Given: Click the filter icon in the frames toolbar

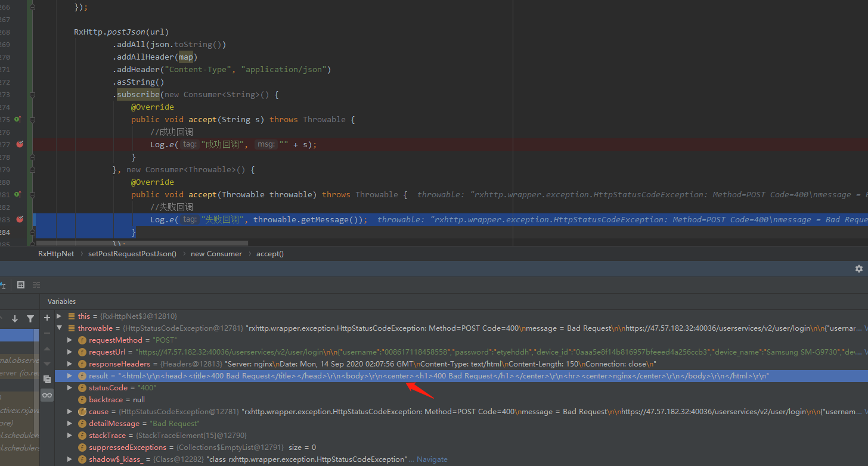Looking at the screenshot, I should pyautogui.click(x=30, y=319).
